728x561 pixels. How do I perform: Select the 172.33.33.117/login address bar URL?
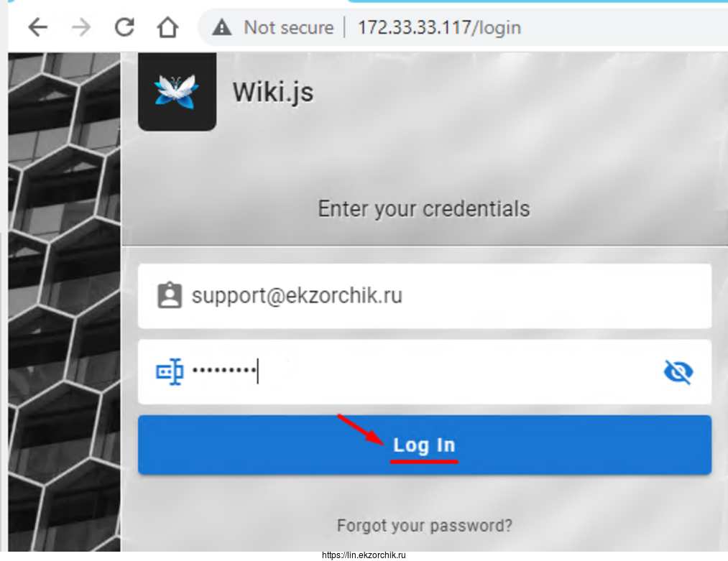coord(439,27)
